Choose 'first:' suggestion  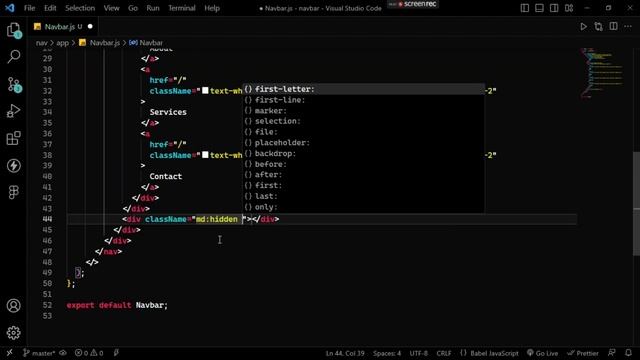[364, 185]
